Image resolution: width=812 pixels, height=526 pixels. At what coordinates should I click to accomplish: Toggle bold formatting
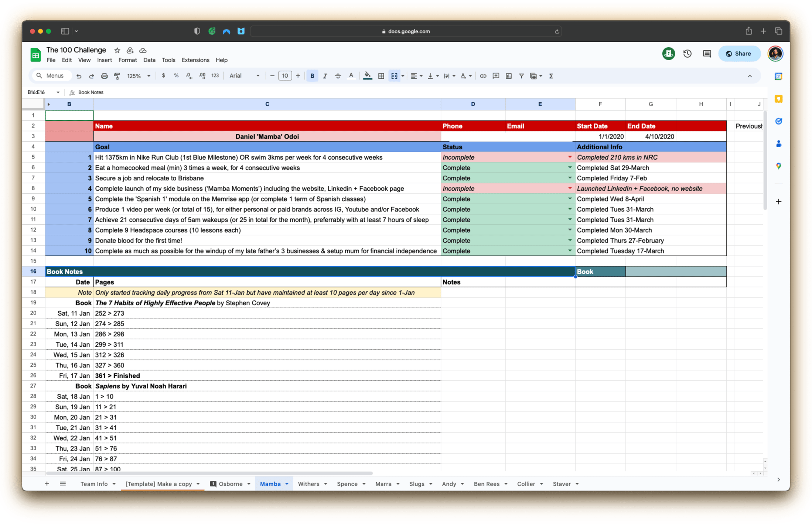pos(312,76)
